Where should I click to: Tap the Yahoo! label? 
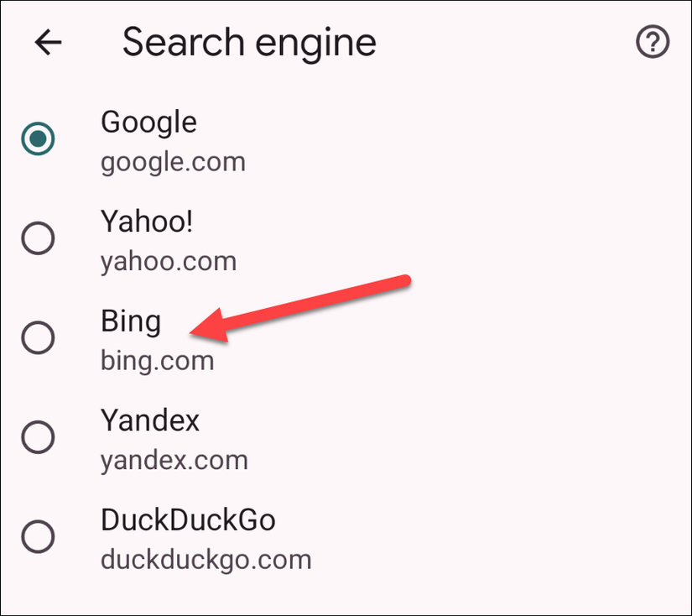coord(148,222)
